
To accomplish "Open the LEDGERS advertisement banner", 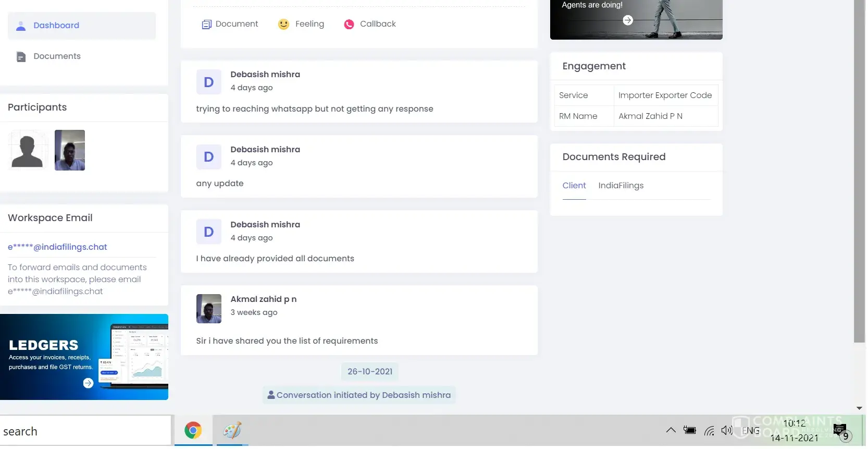I will [x=84, y=357].
